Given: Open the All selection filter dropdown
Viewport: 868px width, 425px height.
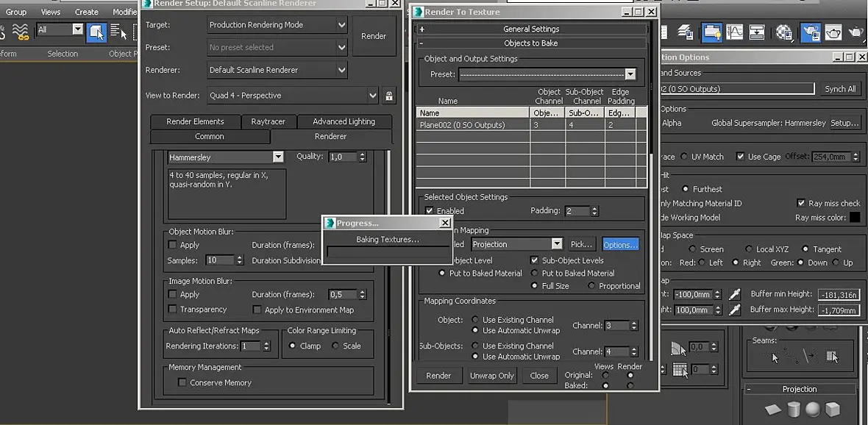Looking at the screenshot, I should [x=60, y=29].
